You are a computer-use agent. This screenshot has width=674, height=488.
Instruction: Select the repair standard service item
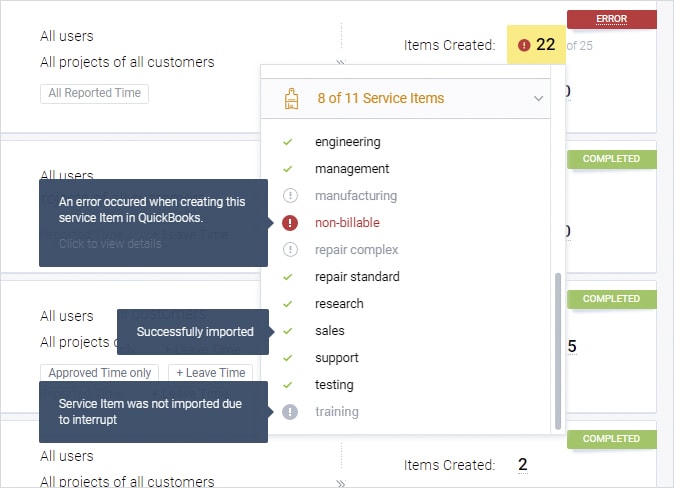(357, 277)
